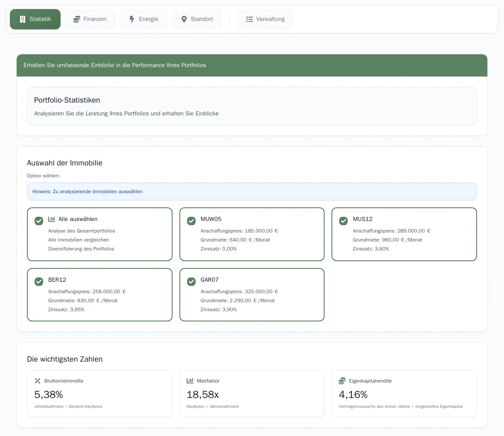
Task: Click 'Analyse des Gesamtportfolios' text
Action: coord(82,231)
